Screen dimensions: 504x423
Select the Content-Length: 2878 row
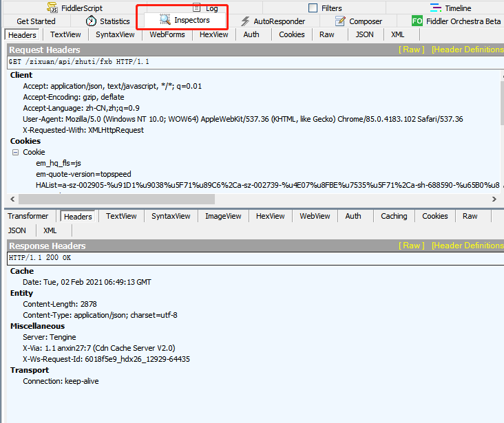[x=60, y=304]
